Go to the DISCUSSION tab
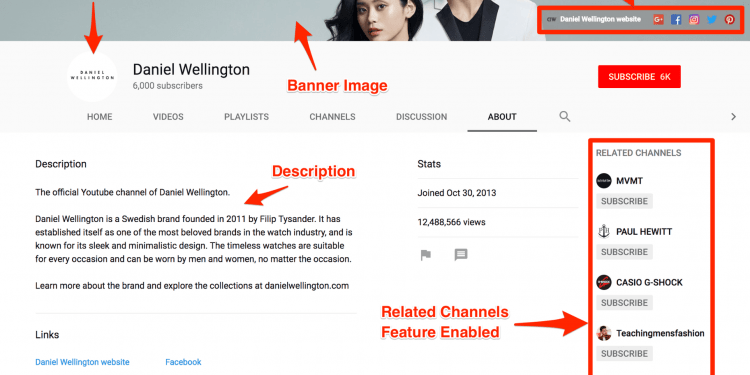 pos(421,117)
